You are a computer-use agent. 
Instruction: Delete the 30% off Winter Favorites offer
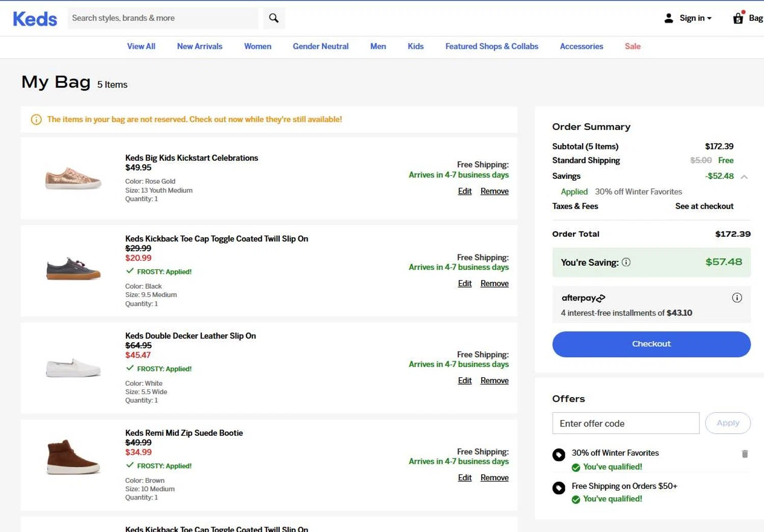(x=745, y=454)
